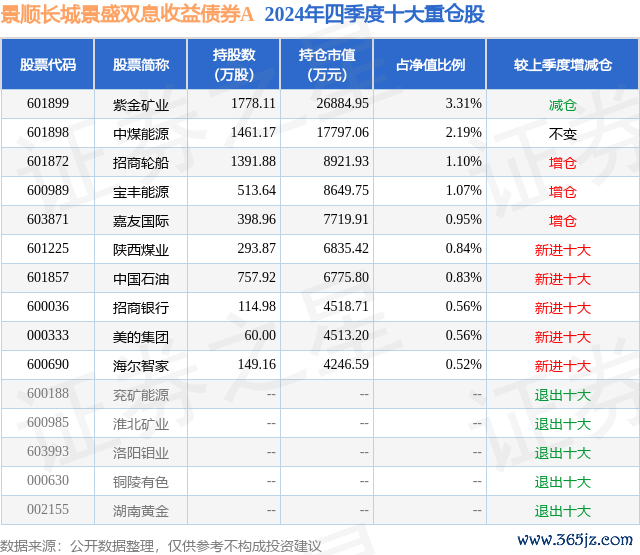Image resolution: width=640 pixels, height=555 pixels.
Task: Click the fund title 景顺长城景盛双息收益债券A
Action: 127,14
